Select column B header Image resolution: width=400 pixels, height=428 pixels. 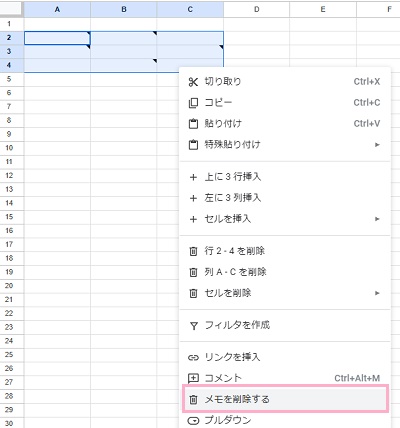tap(124, 9)
